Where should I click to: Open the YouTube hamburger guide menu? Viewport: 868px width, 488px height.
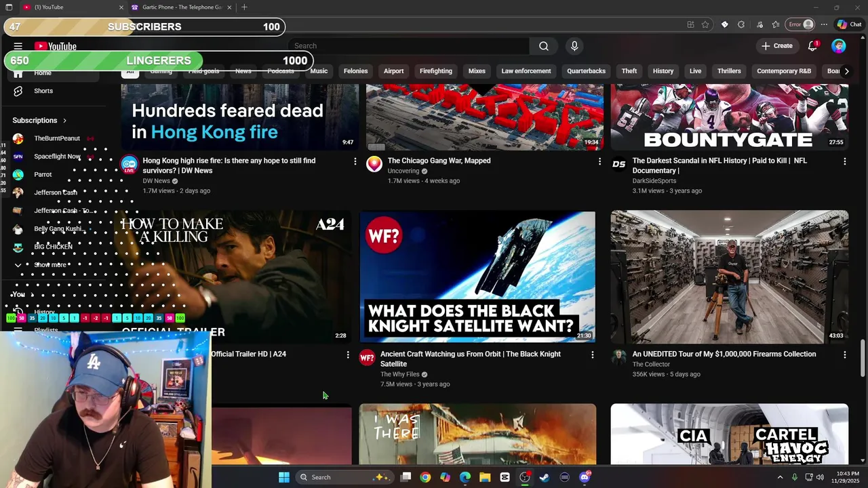(18, 46)
